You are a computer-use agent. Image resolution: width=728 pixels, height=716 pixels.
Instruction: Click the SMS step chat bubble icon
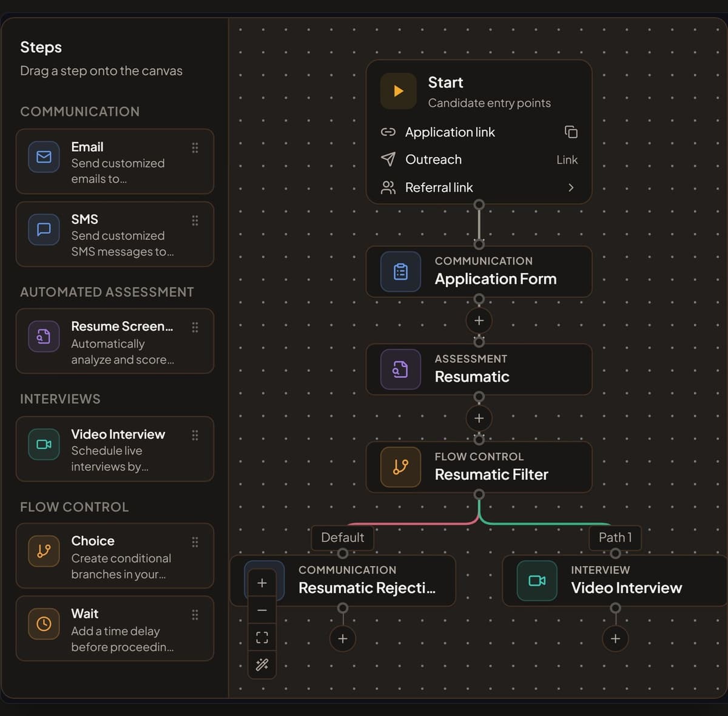point(44,229)
